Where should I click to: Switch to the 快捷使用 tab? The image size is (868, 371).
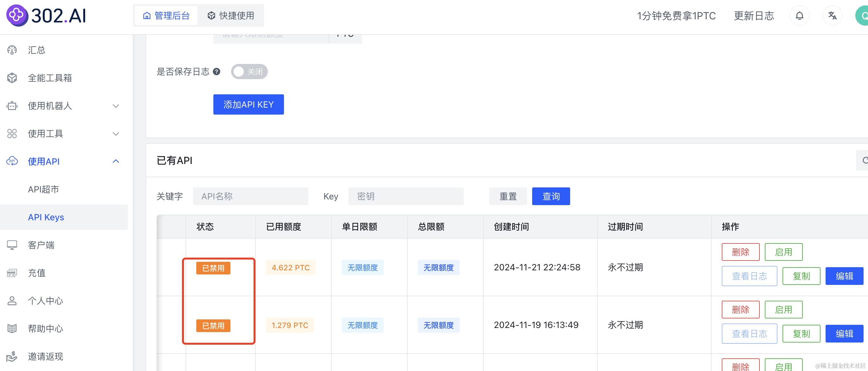click(x=231, y=16)
